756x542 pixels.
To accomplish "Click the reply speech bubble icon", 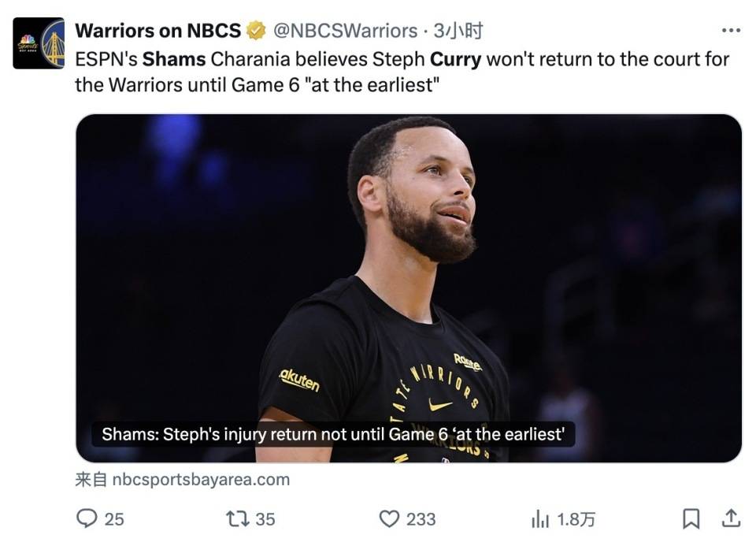I will point(87,518).
